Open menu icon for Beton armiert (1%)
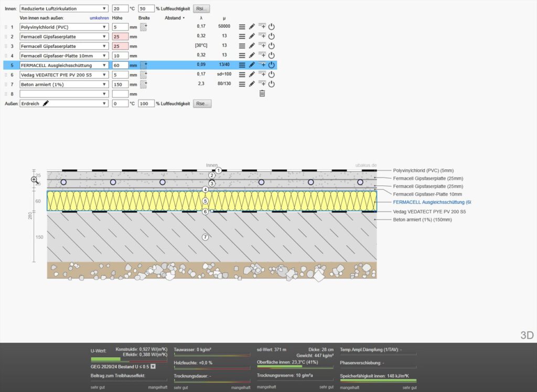The height and width of the screenshot is (392, 537). 242,84
